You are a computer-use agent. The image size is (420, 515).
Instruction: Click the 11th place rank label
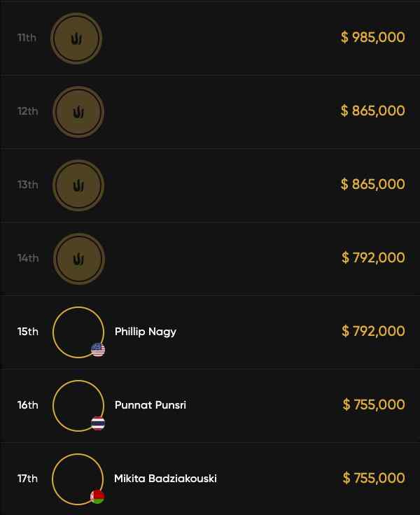[27, 38]
